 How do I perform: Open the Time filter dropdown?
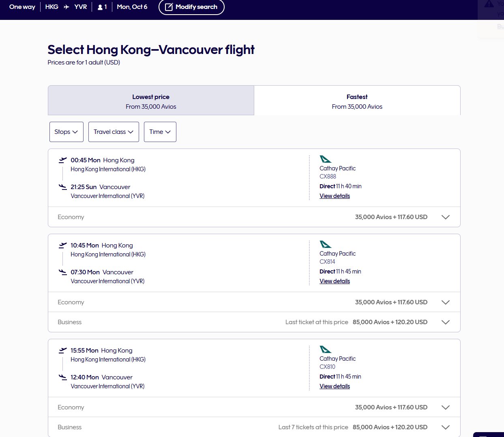tap(160, 132)
